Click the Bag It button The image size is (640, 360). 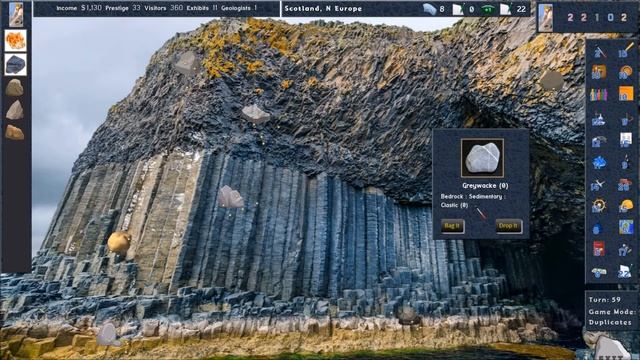pyautogui.click(x=452, y=226)
